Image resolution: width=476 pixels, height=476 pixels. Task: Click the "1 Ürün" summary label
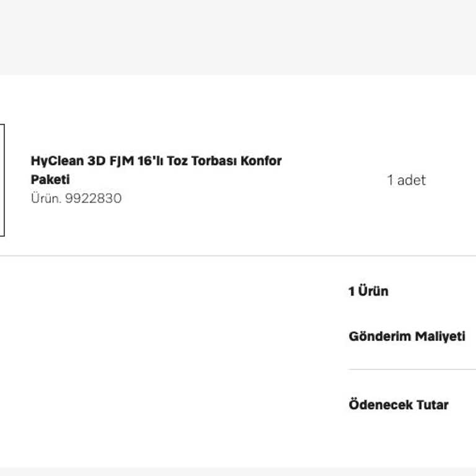[x=368, y=291]
